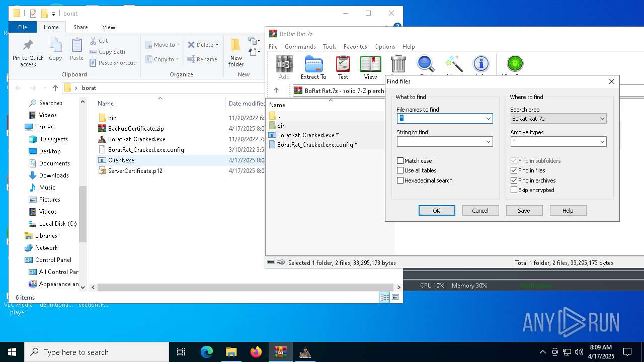Click the Paste icon in Explorer ribbon

click(x=76, y=50)
